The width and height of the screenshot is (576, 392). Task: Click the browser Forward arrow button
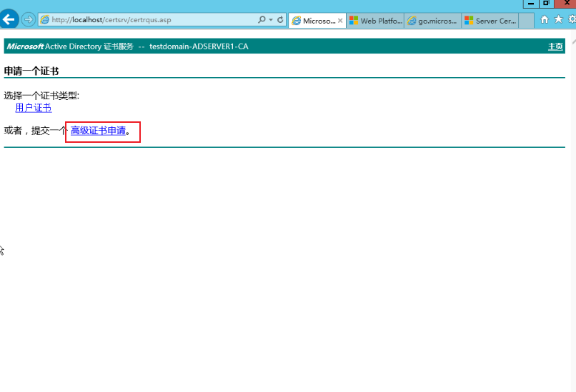coord(29,19)
